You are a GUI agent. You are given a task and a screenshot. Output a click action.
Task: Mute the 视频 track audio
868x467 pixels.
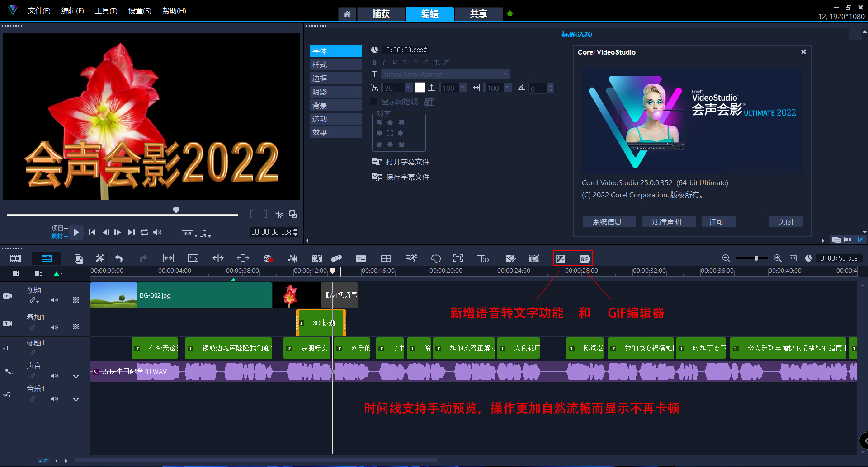click(x=54, y=300)
